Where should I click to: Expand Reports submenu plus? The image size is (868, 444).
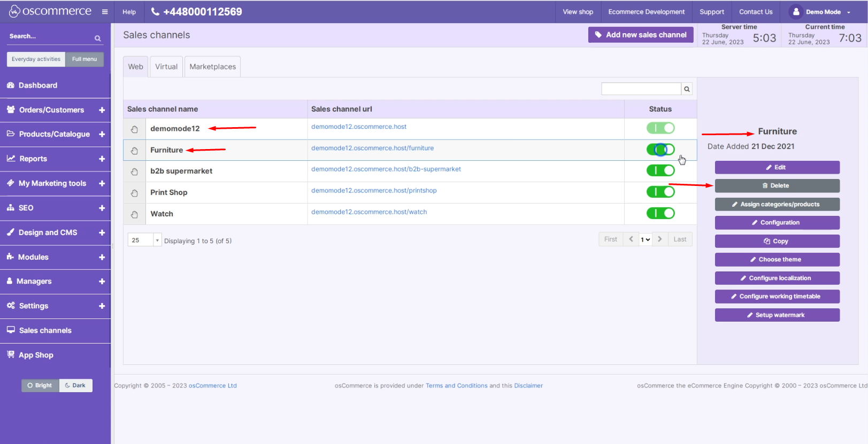[102, 159]
